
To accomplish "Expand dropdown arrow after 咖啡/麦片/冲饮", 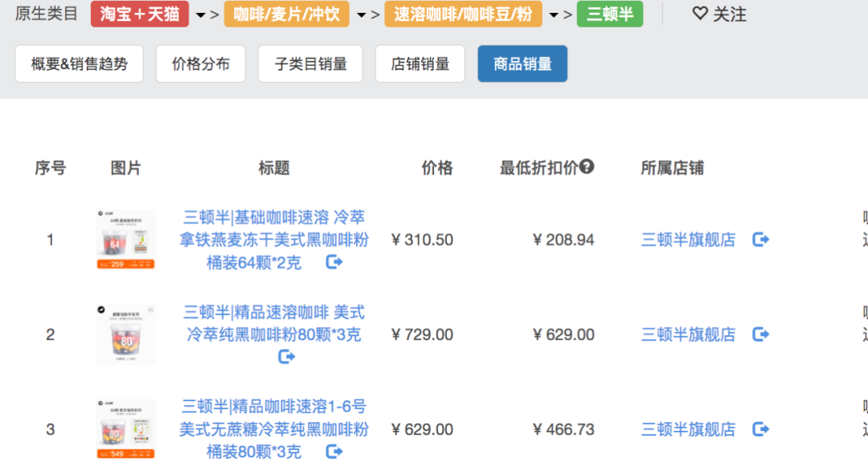I will [361, 15].
